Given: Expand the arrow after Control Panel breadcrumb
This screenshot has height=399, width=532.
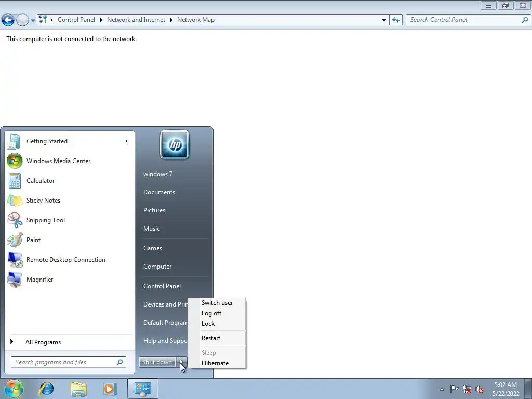Looking at the screenshot, I should pyautogui.click(x=101, y=20).
